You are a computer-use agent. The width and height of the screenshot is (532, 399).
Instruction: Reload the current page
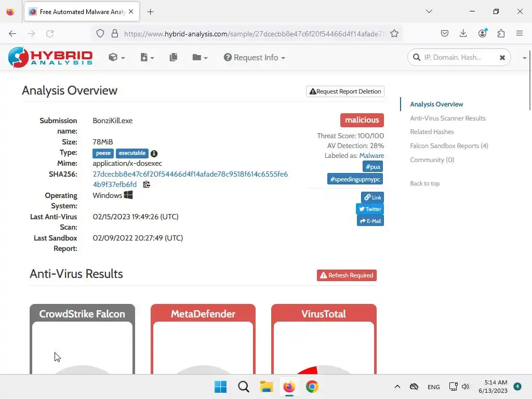(50, 34)
